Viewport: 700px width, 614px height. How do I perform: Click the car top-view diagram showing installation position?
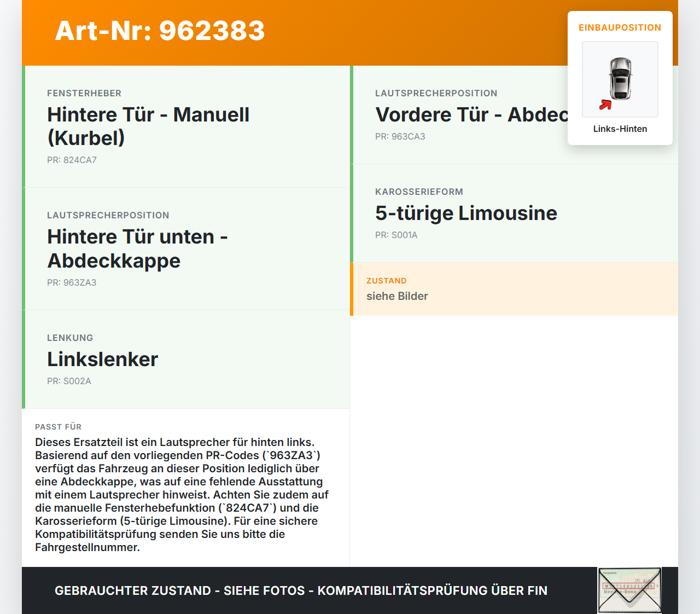click(620, 79)
